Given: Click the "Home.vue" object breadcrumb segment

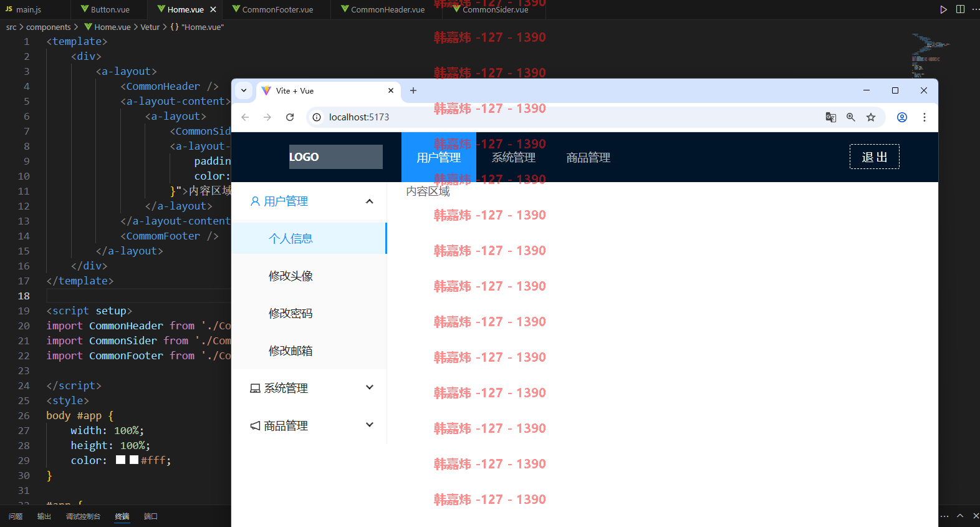Looking at the screenshot, I should [x=197, y=27].
